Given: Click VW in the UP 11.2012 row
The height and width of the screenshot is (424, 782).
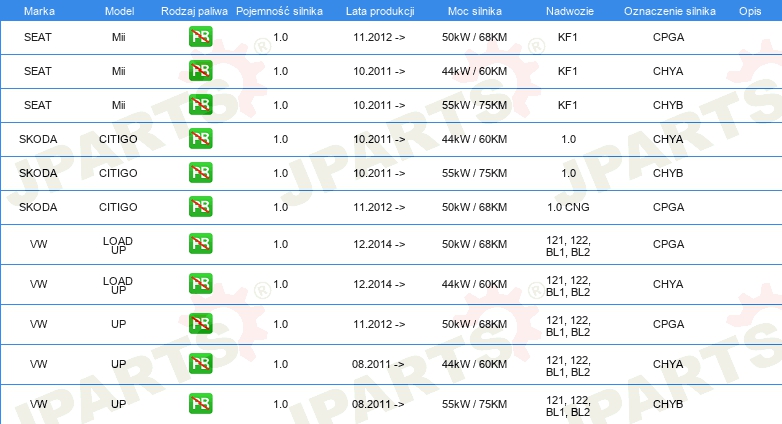Looking at the screenshot, I should click(x=38, y=324).
